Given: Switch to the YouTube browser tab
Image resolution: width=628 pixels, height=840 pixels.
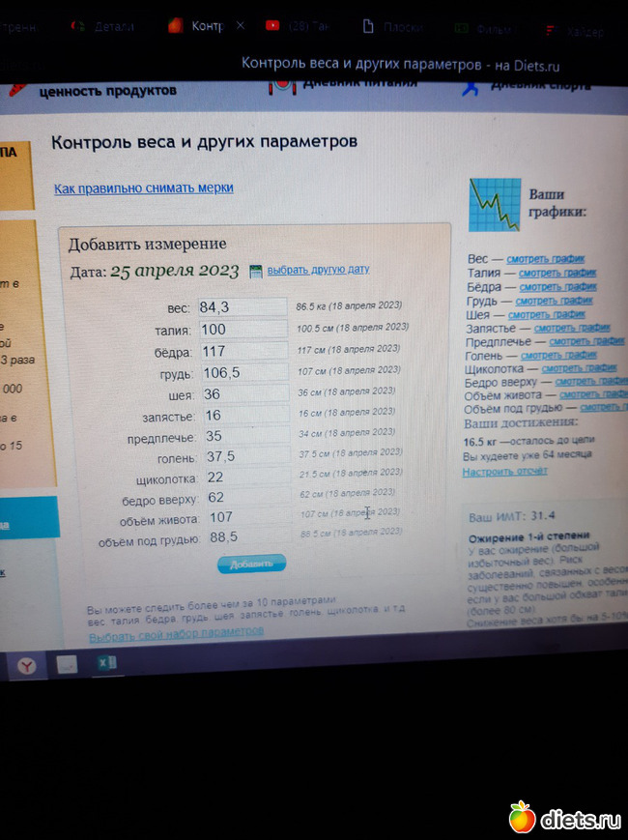Looking at the screenshot, I should 298,27.
